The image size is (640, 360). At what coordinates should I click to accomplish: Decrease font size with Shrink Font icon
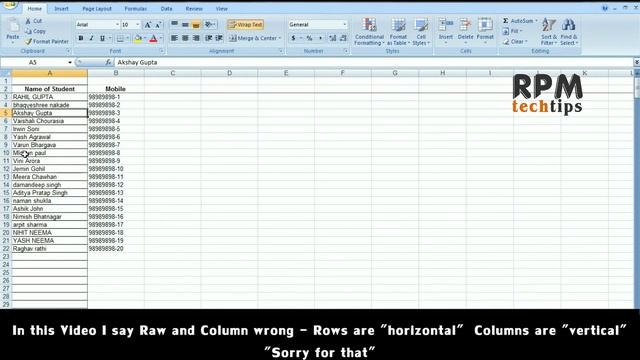tap(158, 25)
